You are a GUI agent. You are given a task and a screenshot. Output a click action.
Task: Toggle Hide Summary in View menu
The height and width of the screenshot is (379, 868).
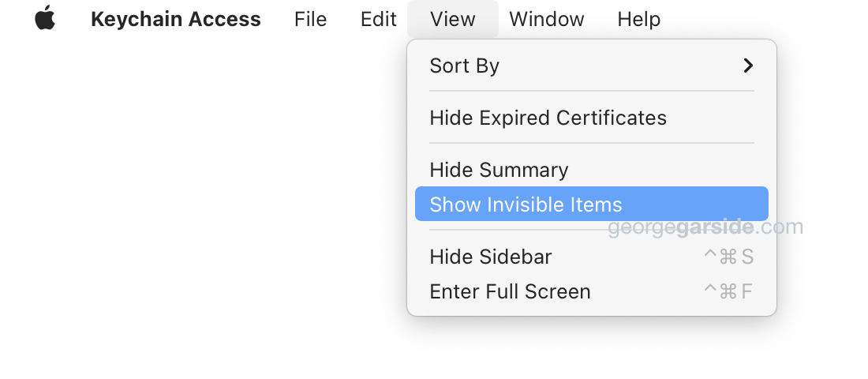point(592,170)
